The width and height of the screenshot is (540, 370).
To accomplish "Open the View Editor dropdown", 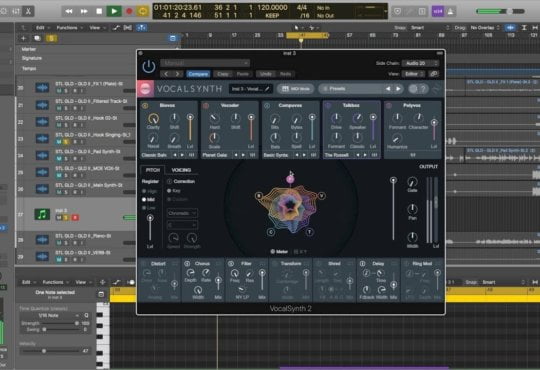I will [x=414, y=74].
